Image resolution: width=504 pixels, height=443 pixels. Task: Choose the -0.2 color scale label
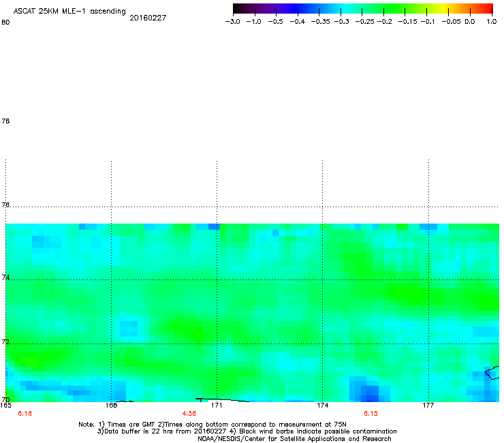[385, 22]
